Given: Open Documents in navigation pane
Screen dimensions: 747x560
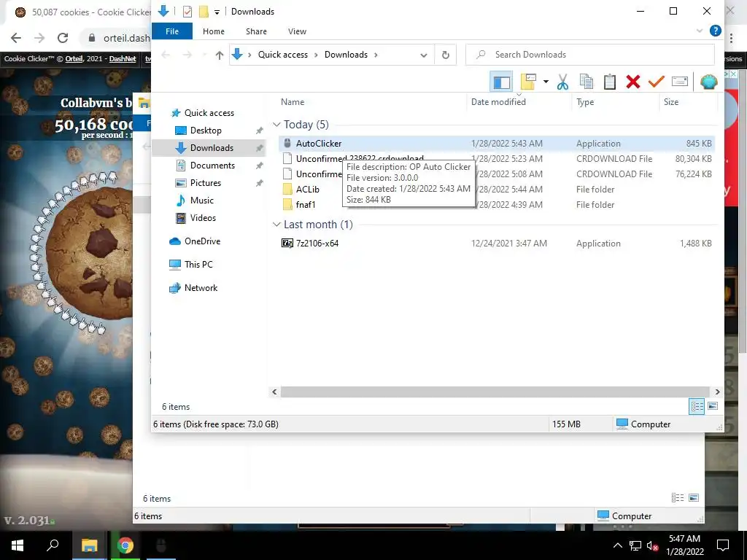Looking at the screenshot, I should (x=212, y=166).
